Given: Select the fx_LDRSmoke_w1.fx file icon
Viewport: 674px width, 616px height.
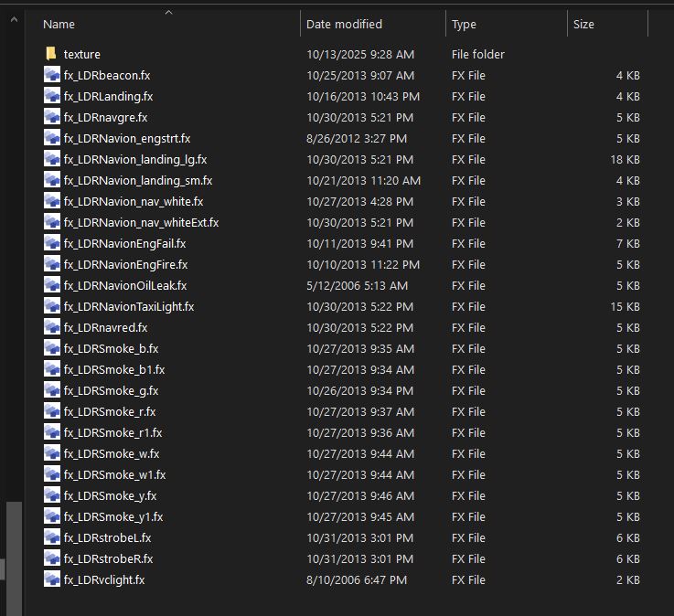Looking at the screenshot, I should pos(52,474).
